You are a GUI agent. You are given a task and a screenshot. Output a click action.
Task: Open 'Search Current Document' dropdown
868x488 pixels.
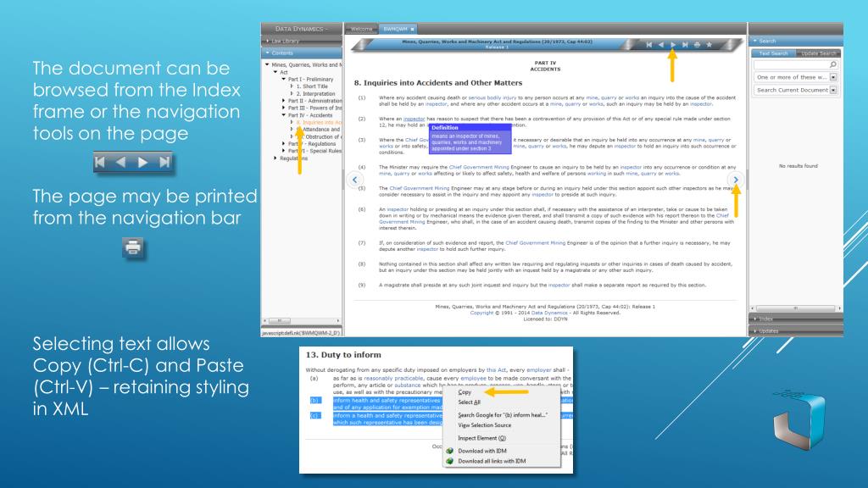point(833,90)
